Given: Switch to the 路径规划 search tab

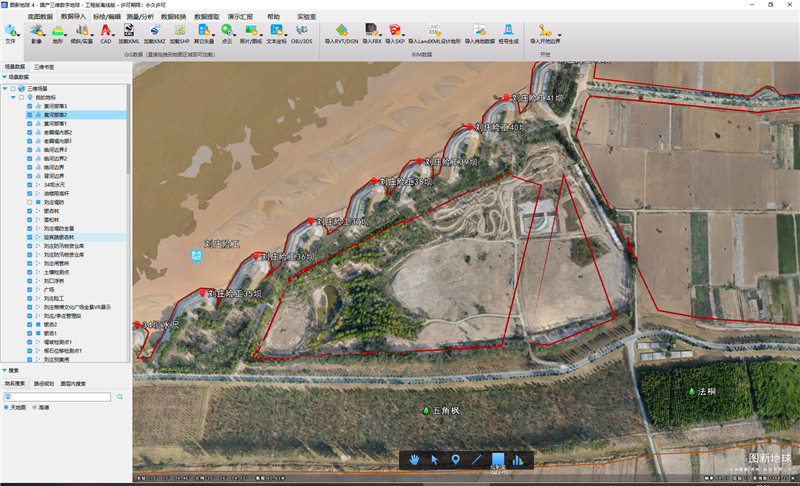Looking at the screenshot, I should point(43,383).
